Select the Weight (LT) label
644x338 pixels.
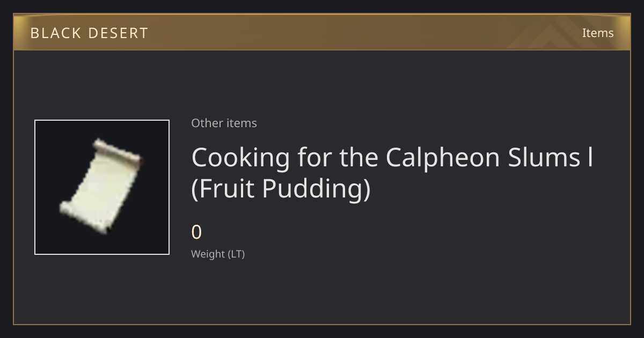pyautogui.click(x=218, y=254)
